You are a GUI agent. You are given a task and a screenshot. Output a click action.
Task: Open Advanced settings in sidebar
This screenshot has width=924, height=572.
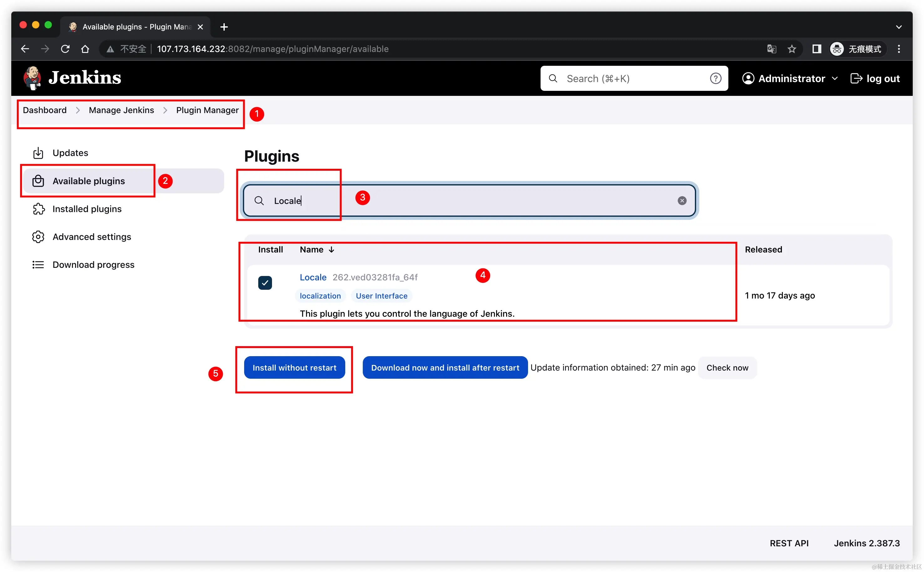[x=124, y=237]
